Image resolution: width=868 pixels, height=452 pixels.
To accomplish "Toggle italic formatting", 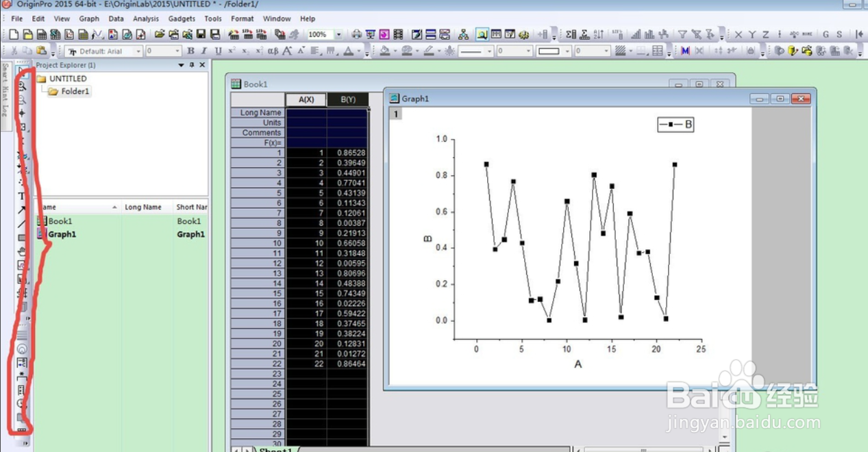I will click(x=204, y=51).
